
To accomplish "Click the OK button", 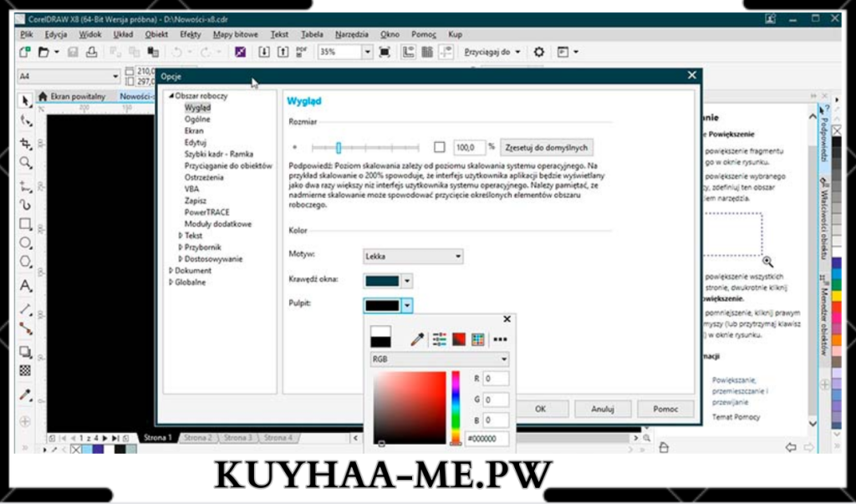I will coord(541,409).
